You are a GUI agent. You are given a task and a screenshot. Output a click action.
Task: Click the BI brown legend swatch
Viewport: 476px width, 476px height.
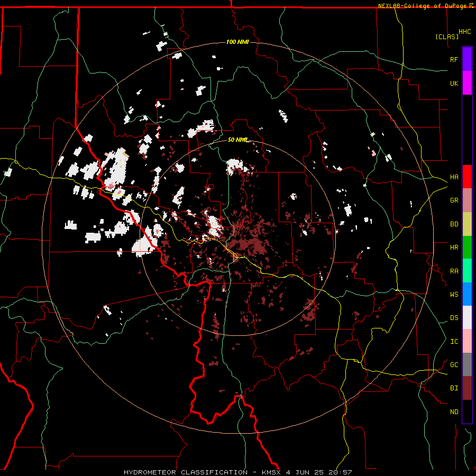tap(467, 388)
